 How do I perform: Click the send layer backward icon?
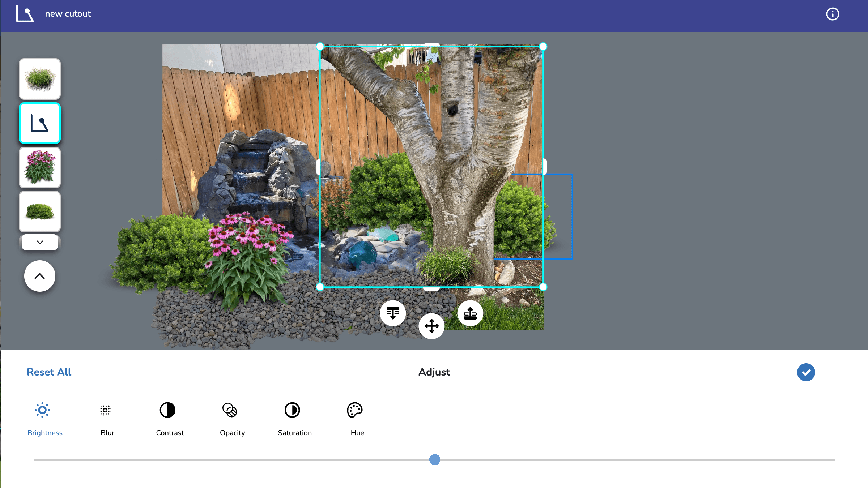[x=393, y=313]
